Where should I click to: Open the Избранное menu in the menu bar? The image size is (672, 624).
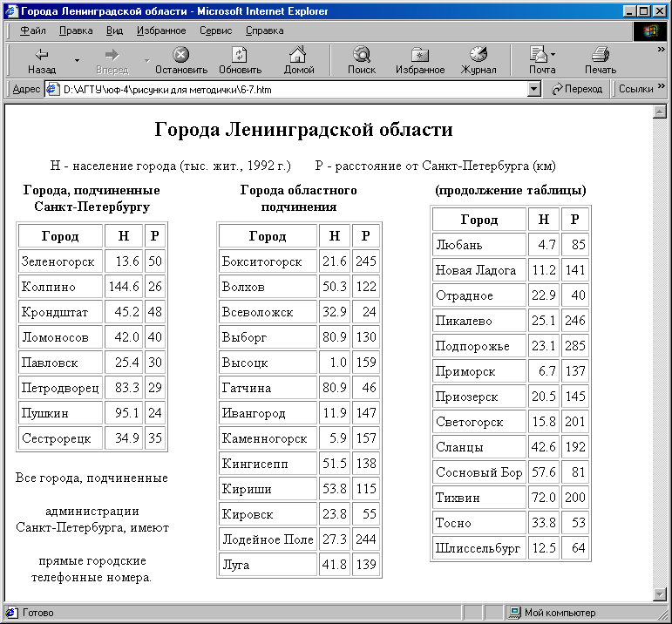[161, 31]
